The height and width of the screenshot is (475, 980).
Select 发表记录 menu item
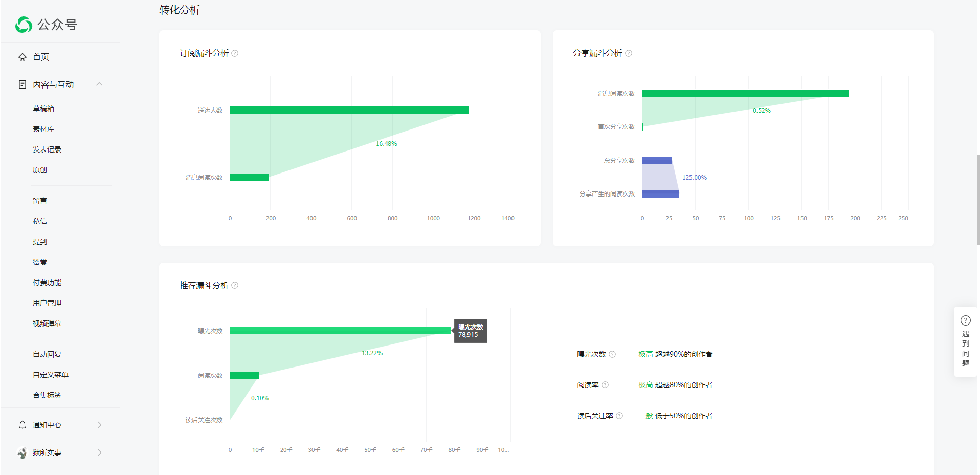pyautogui.click(x=47, y=149)
